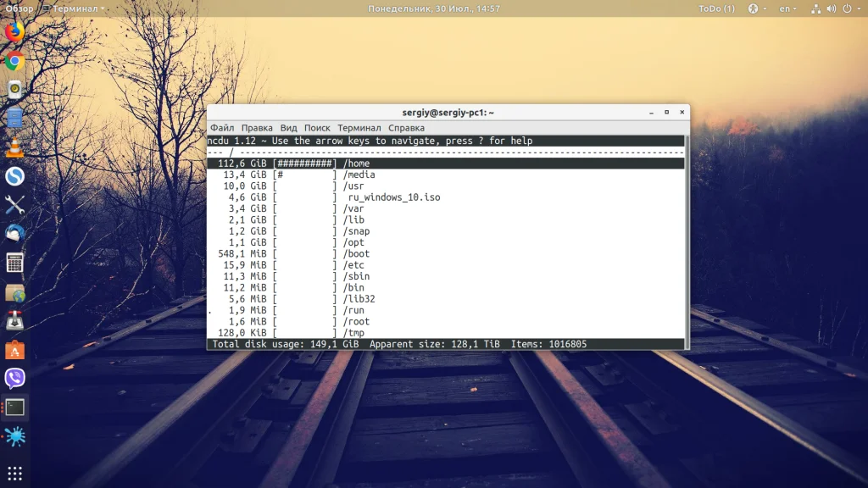Open the Терминал app menu dropdown

click(x=74, y=8)
